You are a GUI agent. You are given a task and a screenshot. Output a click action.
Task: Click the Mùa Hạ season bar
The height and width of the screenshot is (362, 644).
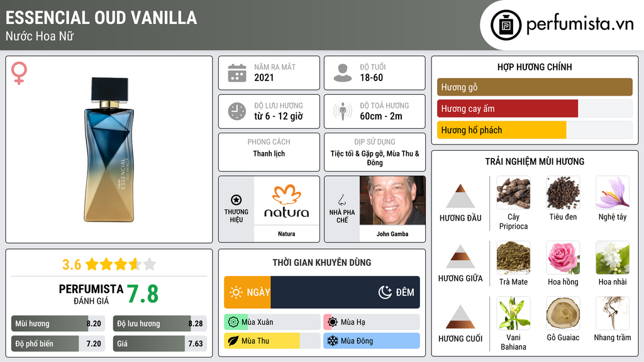click(x=372, y=322)
